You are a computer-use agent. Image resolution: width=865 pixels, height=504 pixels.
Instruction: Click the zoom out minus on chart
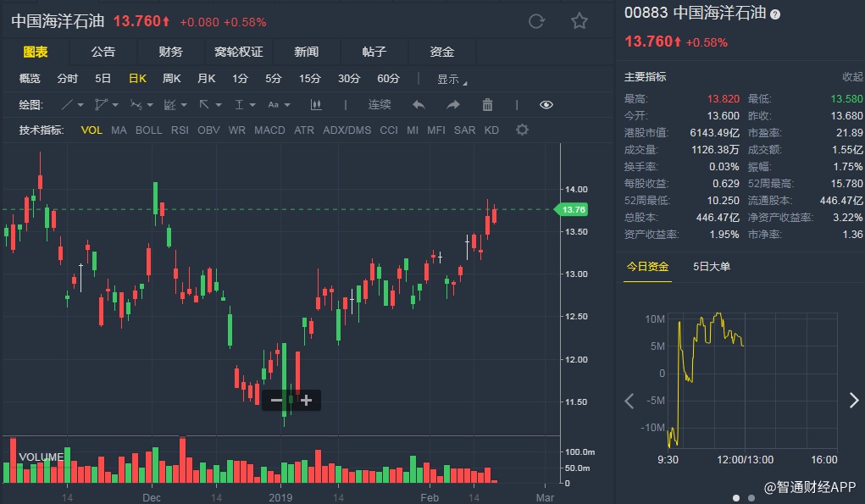(x=277, y=400)
